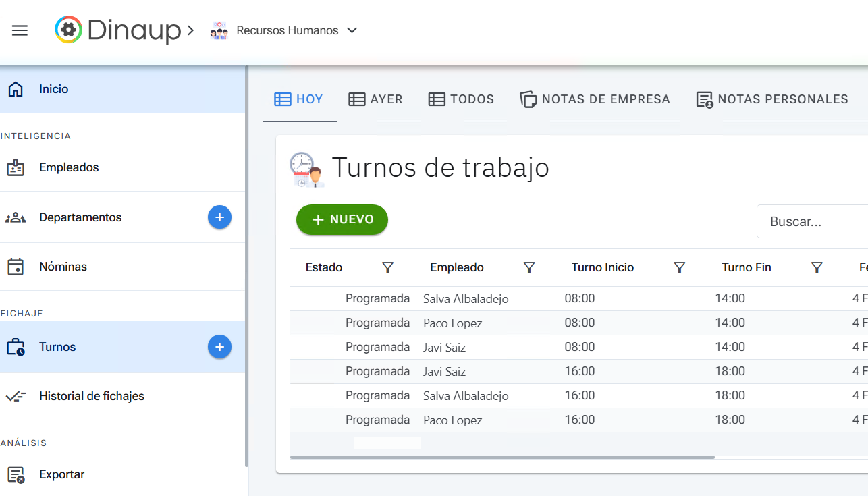Image resolution: width=868 pixels, height=496 pixels.
Task: Select Inicio in the sidebar
Action: (x=53, y=88)
